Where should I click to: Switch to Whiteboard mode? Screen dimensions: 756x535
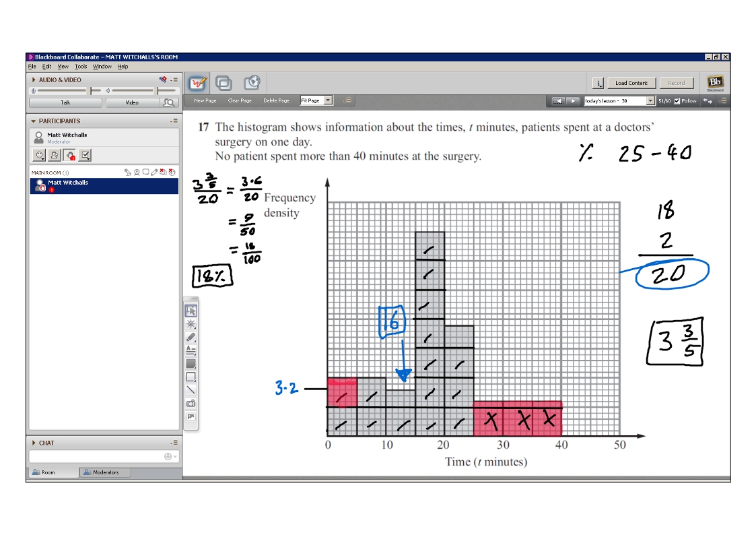(x=198, y=84)
